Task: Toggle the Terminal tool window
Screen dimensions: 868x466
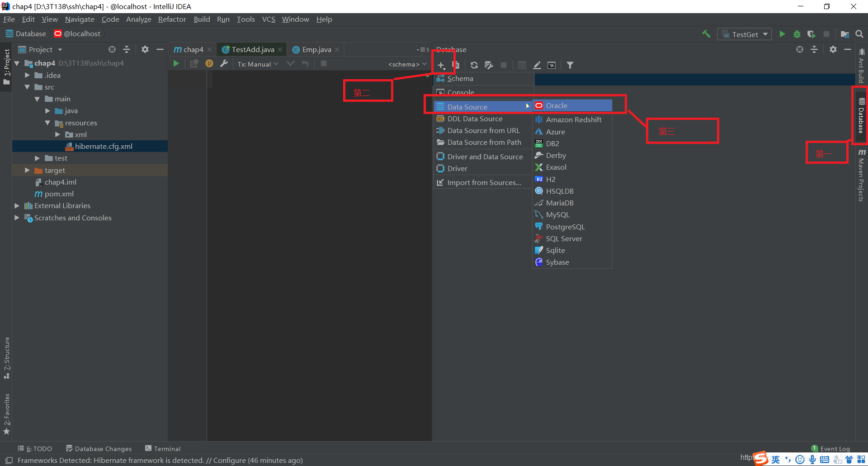Action: (163, 449)
